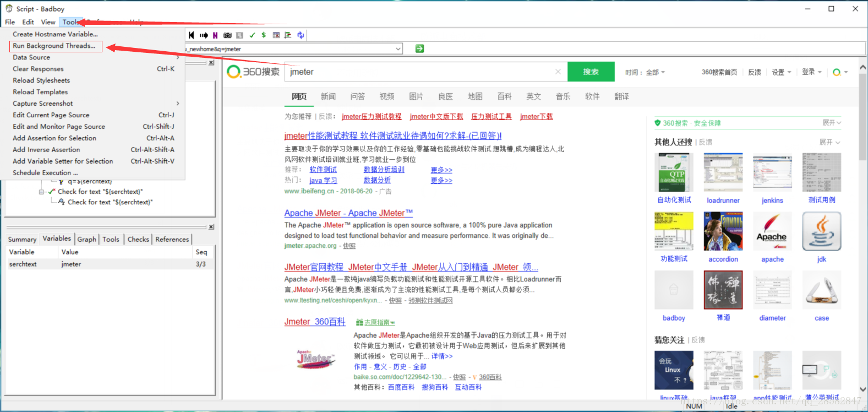Click the table-with-red-x toolbar icon

[x=276, y=35]
